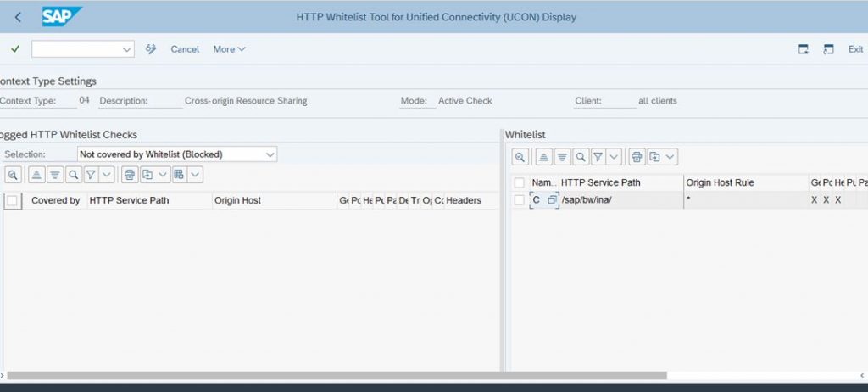Click the /sap/bw/ina/ path cell
This screenshot has width=868, height=392.
pos(621,200)
